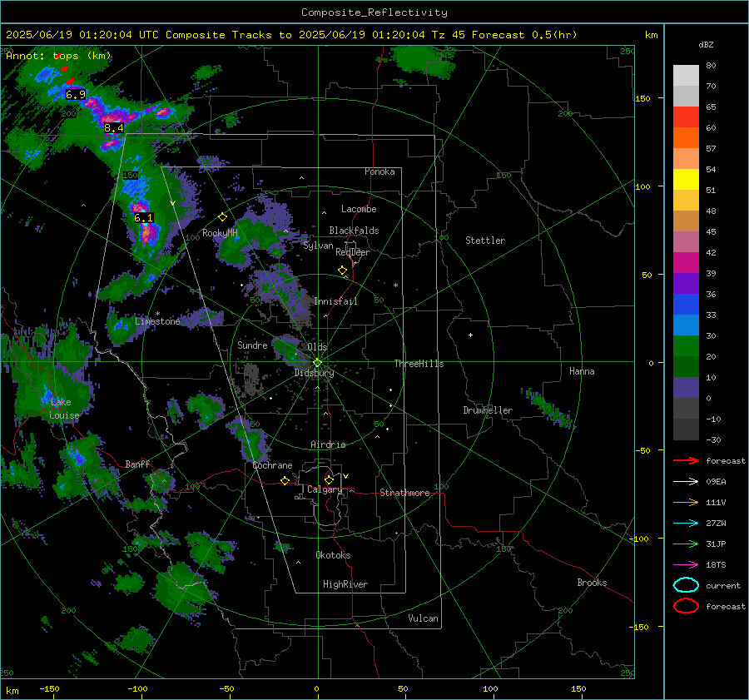Click the 6.1 storm top label
This screenshot has height=700, width=749.
click(143, 218)
